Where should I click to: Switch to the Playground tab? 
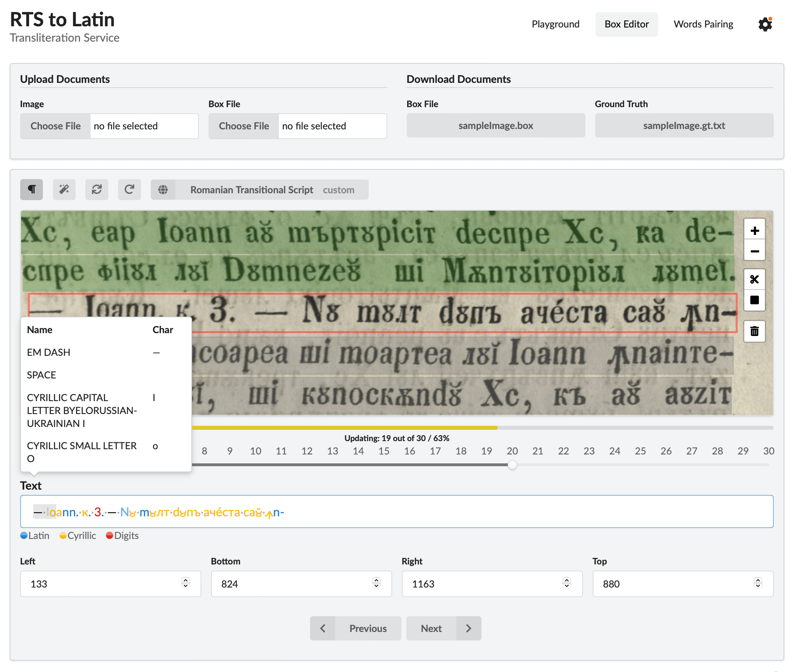tap(555, 24)
